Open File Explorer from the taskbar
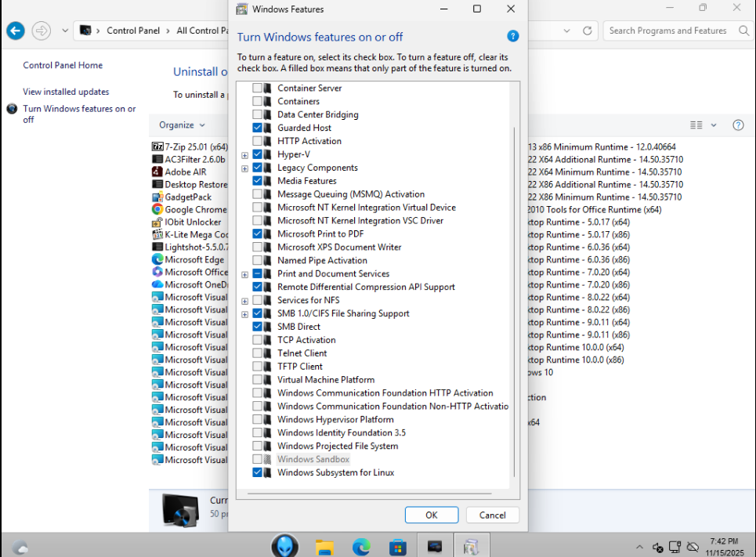 [325, 546]
